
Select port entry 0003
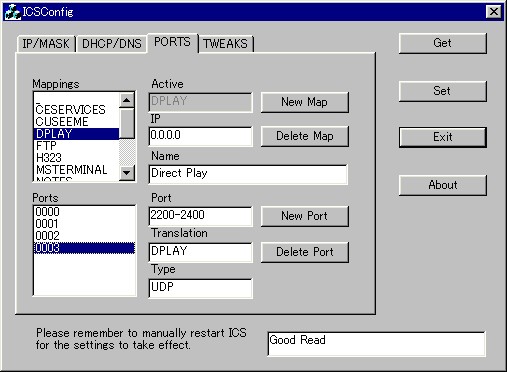(x=84, y=248)
